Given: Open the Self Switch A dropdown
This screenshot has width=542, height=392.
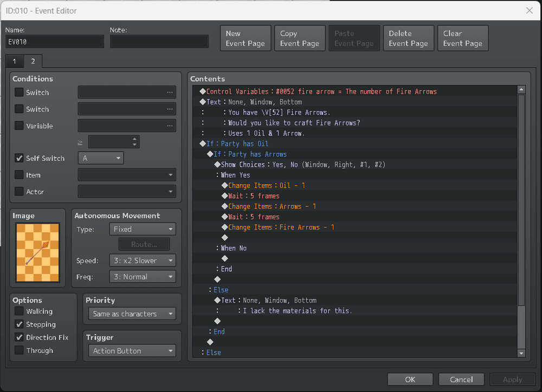Looking at the screenshot, I should (101, 158).
